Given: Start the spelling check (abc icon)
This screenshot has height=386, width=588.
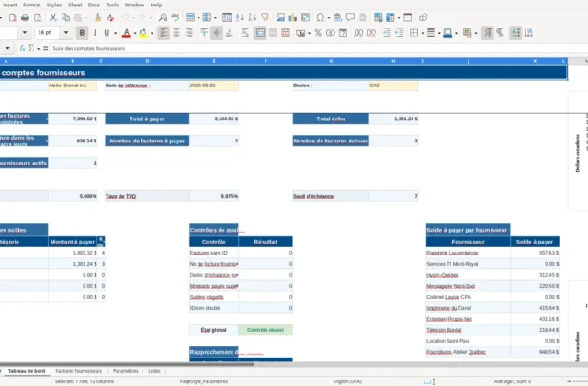Looking at the screenshot, I should click(175, 17).
